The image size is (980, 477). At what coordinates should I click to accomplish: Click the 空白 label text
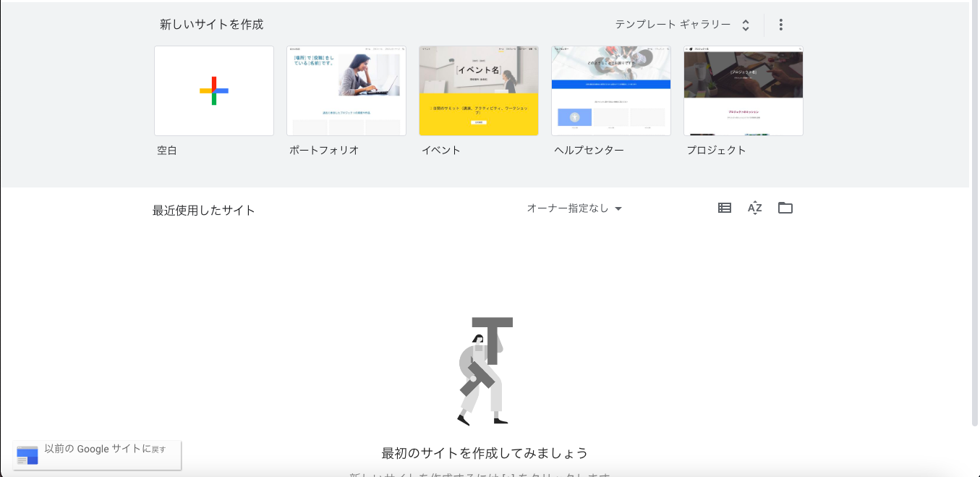(167, 151)
